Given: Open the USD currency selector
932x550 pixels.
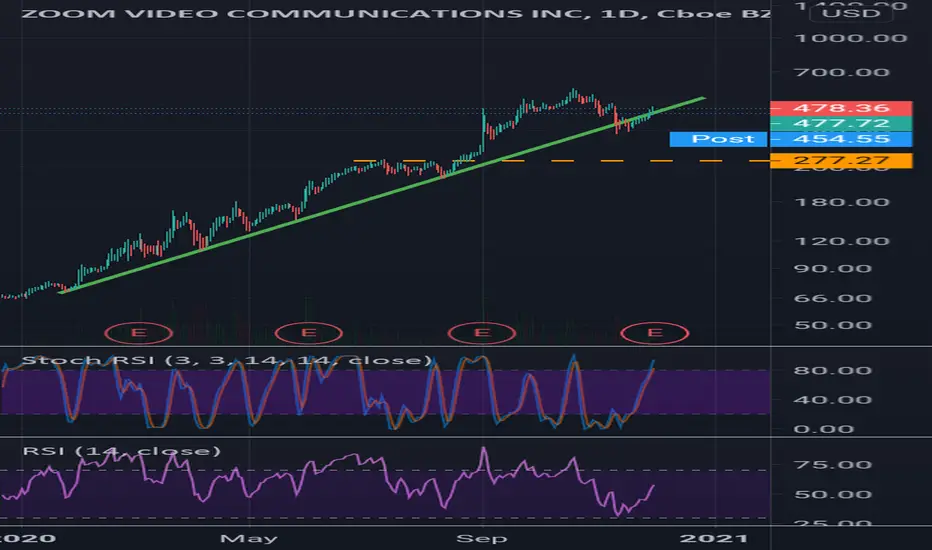Looking at the screenshot, I should [x=851, y=13].
